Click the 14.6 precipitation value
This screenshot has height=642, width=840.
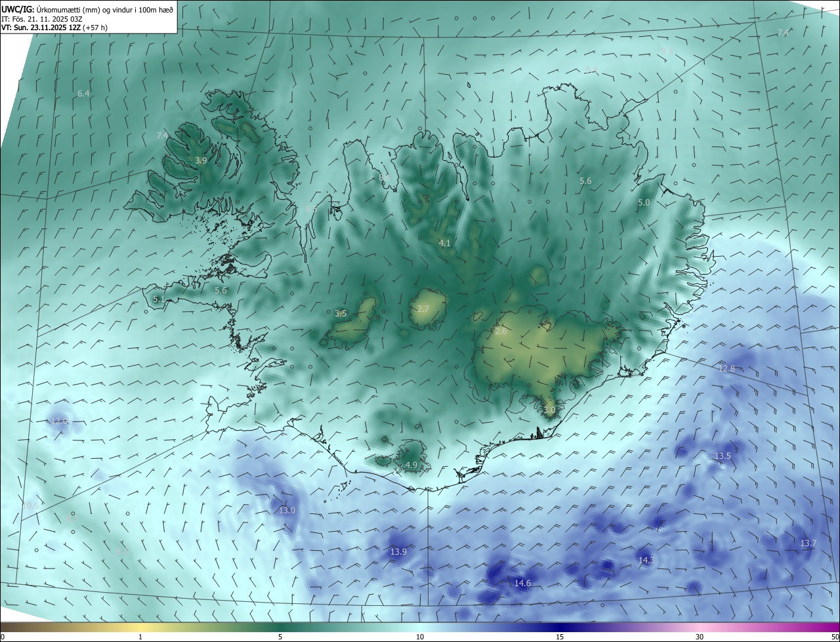click(522, 583)
